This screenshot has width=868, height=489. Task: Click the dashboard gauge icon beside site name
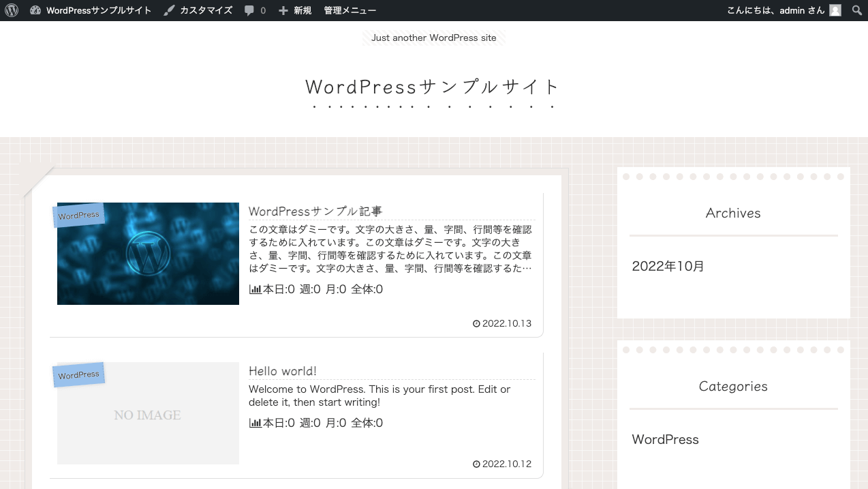(35, 10)
